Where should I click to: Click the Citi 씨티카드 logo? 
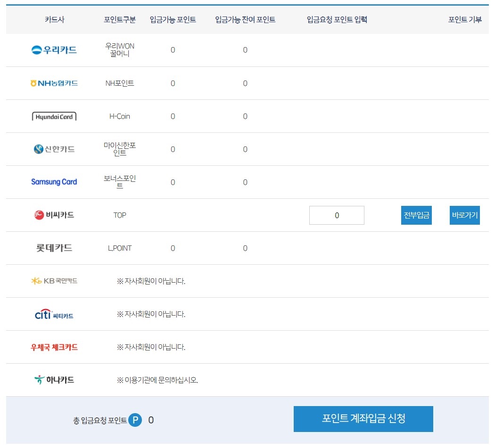(x=54, y=314)
